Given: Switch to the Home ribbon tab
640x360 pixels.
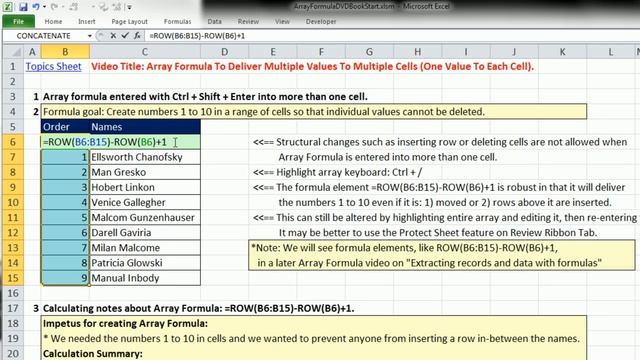Looking at the screenshot, I should (x=53, y=21).
